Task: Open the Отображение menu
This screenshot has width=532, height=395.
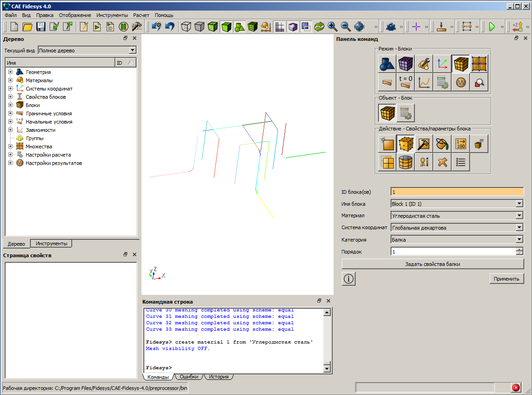Action: click(75, 15)
